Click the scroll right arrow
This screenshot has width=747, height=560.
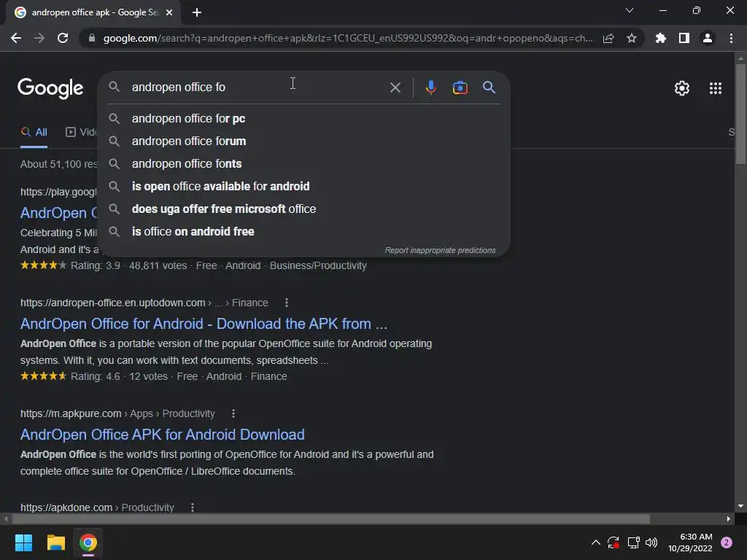pos(729,518)
